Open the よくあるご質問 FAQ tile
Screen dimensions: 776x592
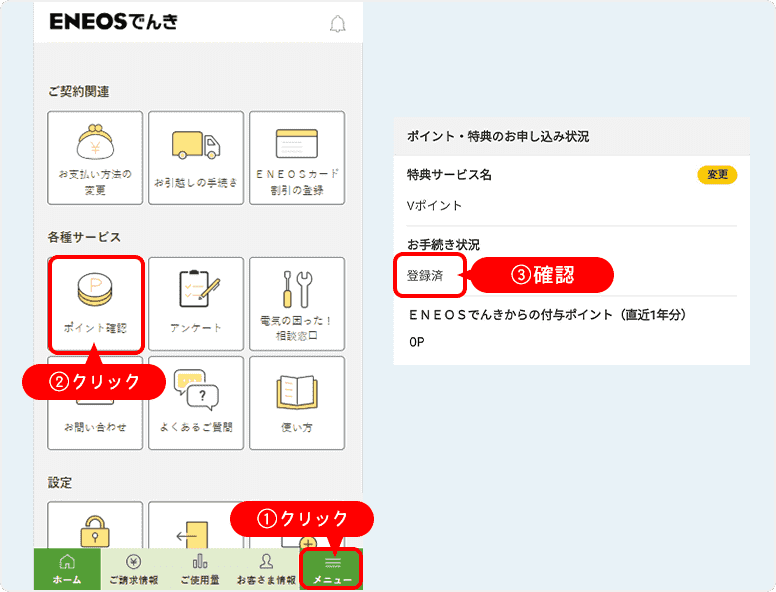(x=196, y=403)
